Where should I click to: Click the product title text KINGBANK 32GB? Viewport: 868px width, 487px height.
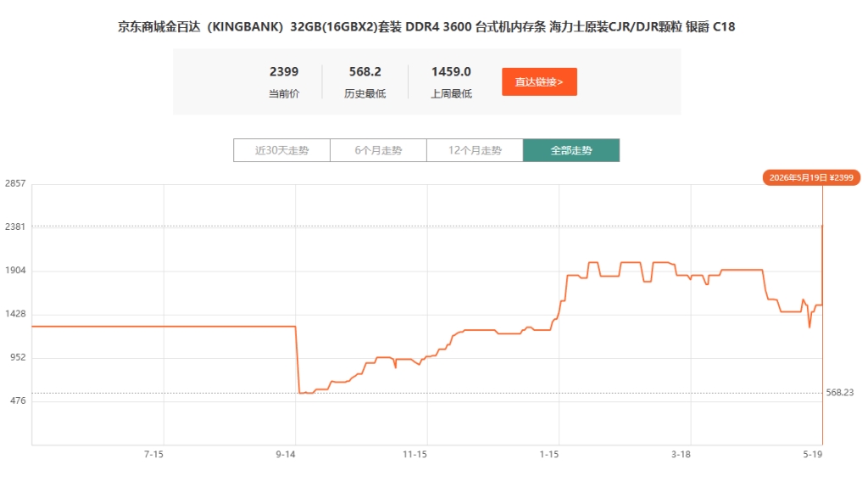(426, 26)
